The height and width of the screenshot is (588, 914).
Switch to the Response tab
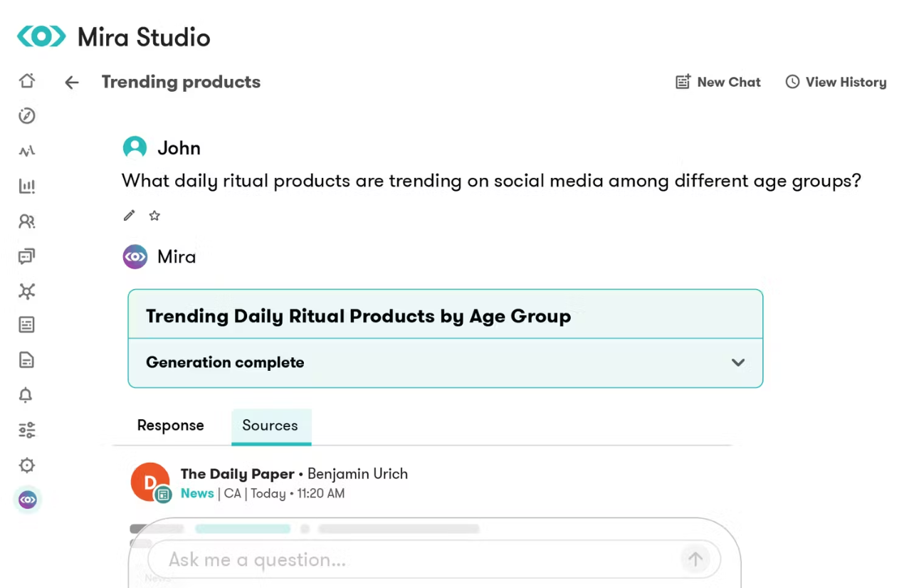pos(170,426)
